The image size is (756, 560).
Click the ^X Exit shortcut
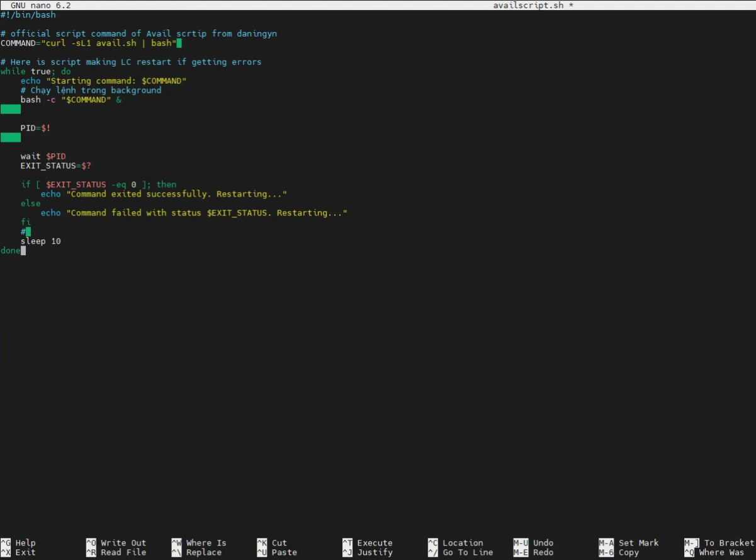pos(18,552)
